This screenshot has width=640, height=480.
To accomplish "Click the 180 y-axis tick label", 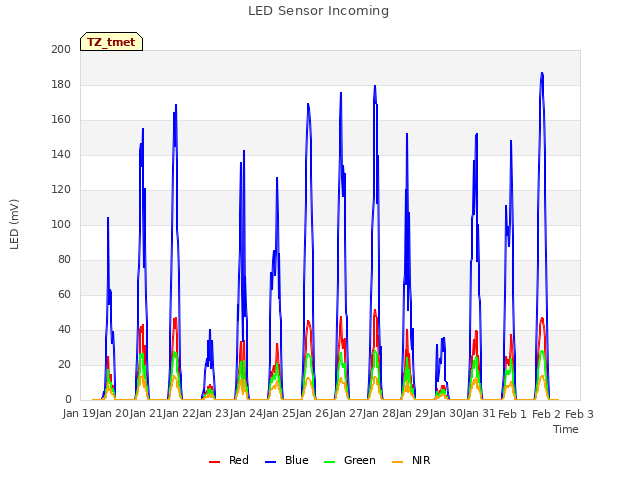I will 61,84.
